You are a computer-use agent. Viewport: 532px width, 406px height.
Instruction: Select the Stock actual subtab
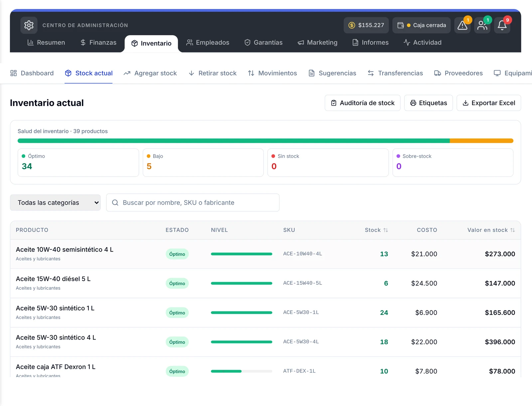click(89, 73)
